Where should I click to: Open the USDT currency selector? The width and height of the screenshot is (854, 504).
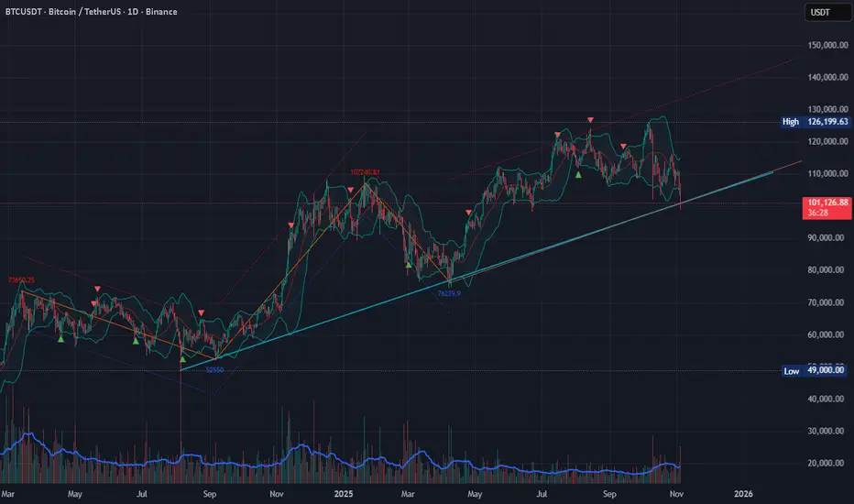[827, 12]
